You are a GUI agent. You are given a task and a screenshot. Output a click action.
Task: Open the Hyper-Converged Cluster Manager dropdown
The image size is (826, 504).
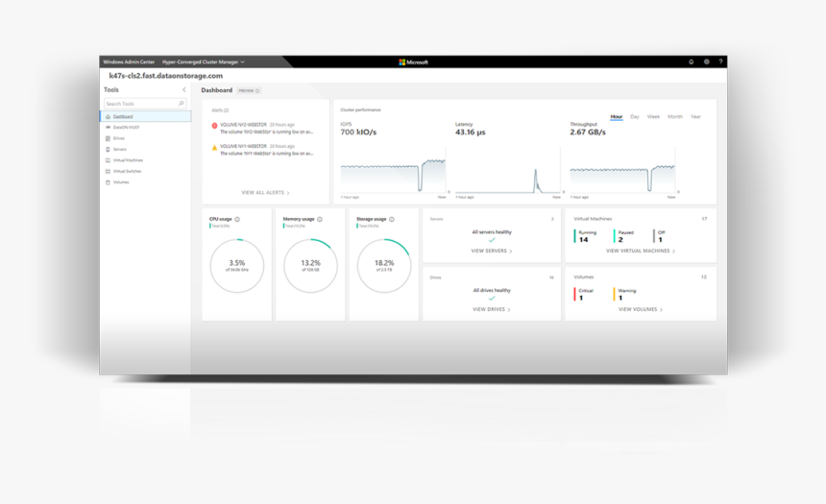[204, 62]
